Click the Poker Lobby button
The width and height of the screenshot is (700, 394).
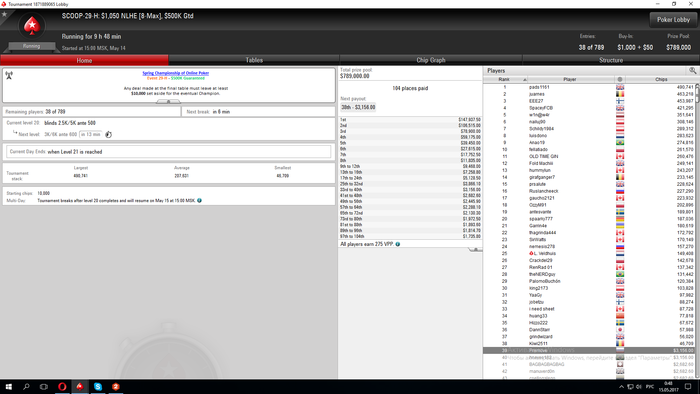point(673,20)
